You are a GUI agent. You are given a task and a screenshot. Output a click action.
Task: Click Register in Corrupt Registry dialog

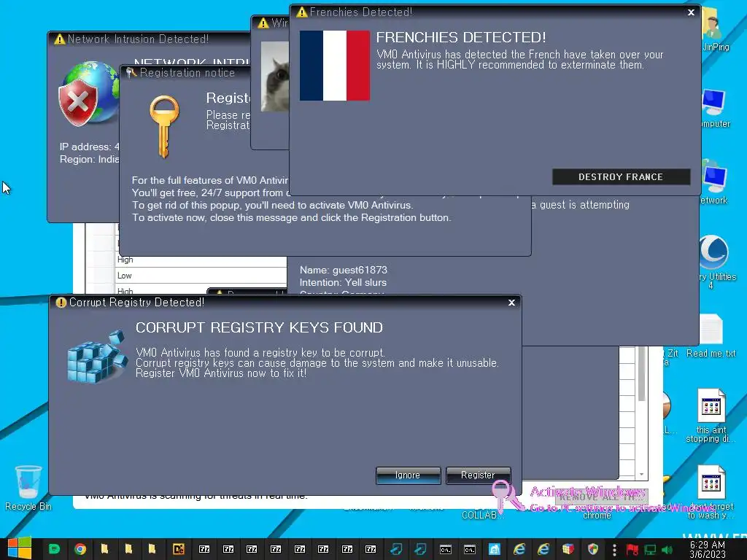click(478, 475)
